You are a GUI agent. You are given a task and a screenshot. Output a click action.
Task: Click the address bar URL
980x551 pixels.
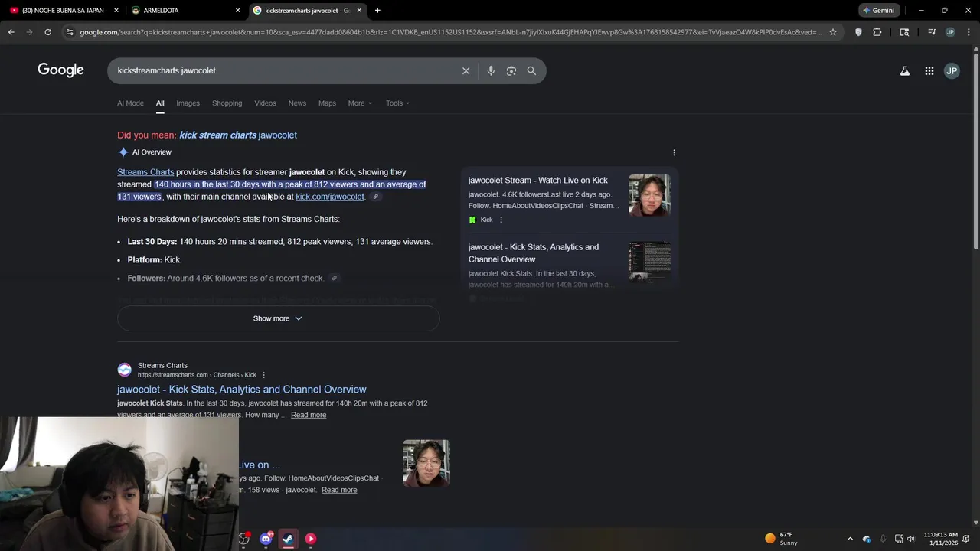click(450, 32)
